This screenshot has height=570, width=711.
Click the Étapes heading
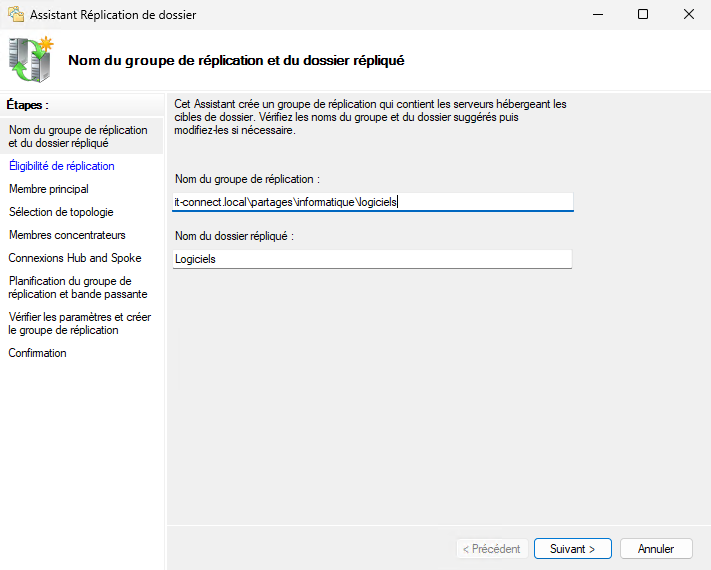27,105
